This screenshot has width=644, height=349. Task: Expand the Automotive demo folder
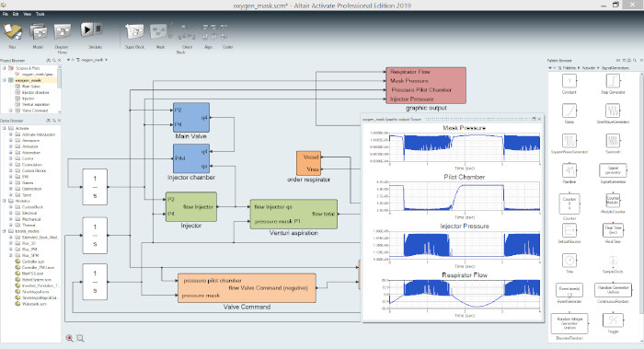tap(11, 153)
